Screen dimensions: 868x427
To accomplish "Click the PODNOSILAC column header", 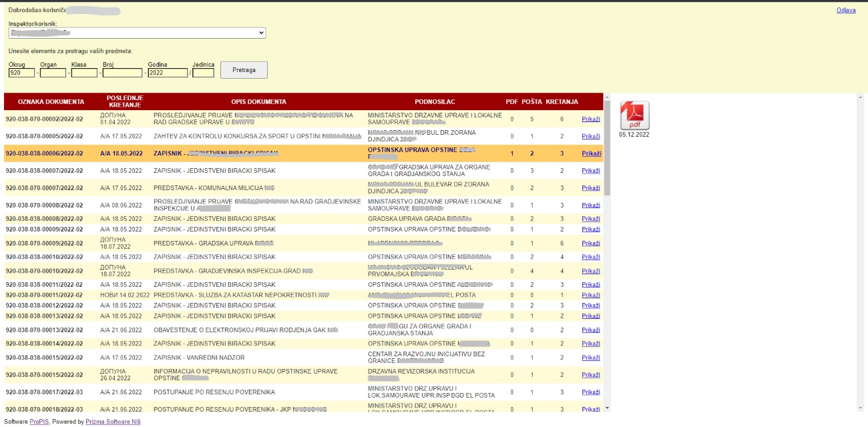I will tap(435, 101).
